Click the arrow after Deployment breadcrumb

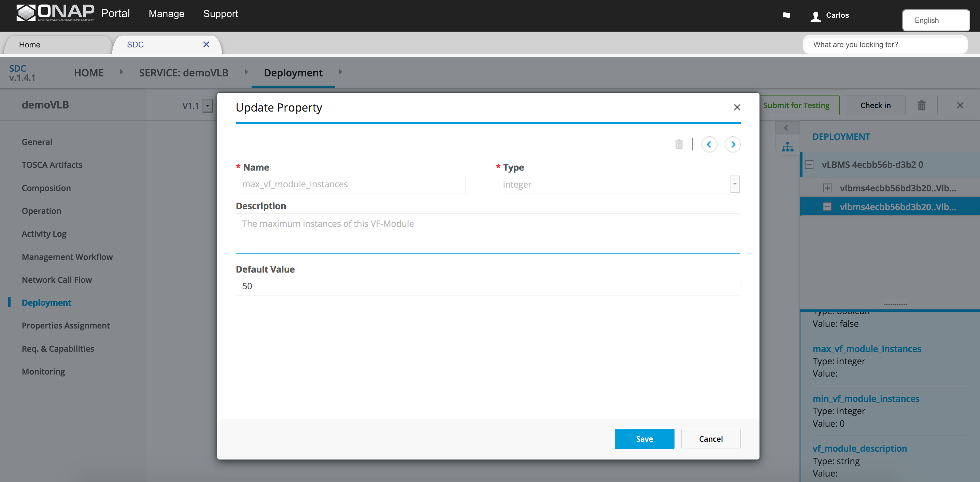point(340,72)
